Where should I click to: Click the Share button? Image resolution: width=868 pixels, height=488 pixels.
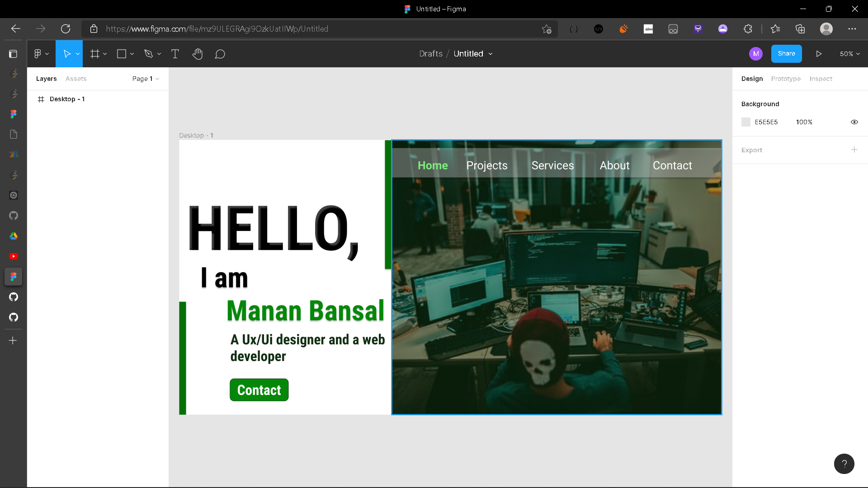[x=786, y=54]
